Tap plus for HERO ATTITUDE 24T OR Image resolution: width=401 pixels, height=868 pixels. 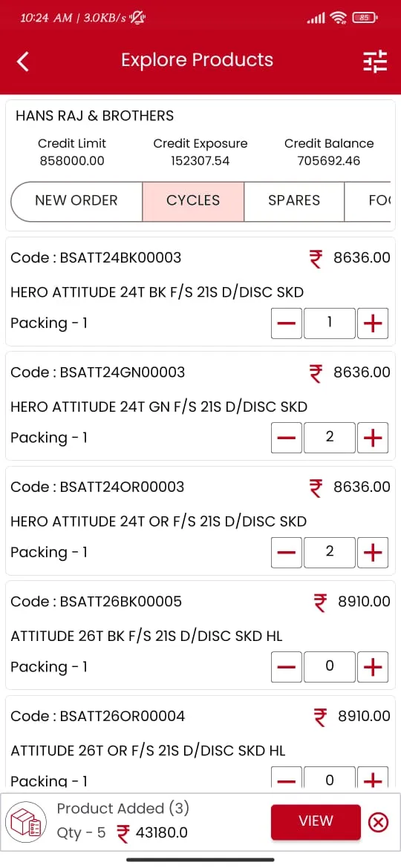(x=373, y=553)
